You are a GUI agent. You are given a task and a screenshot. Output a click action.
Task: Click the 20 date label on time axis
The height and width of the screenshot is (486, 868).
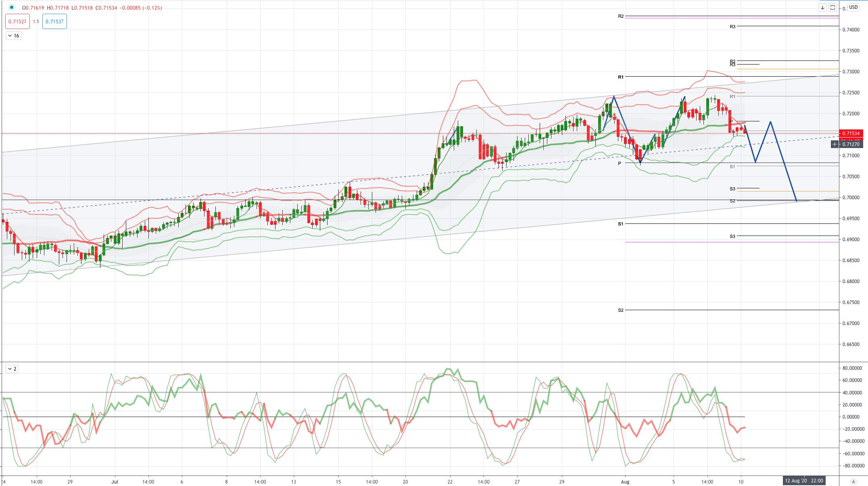point(405,482)
